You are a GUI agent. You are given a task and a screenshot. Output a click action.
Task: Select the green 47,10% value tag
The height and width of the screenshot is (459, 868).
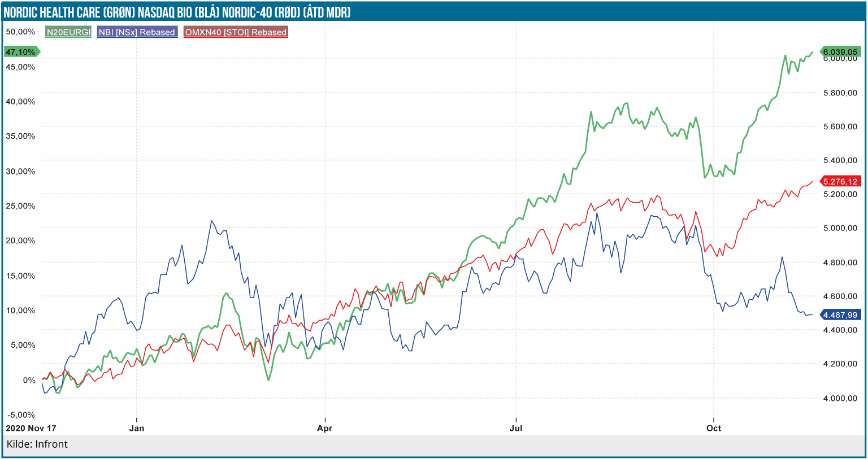tap(21, 52)
